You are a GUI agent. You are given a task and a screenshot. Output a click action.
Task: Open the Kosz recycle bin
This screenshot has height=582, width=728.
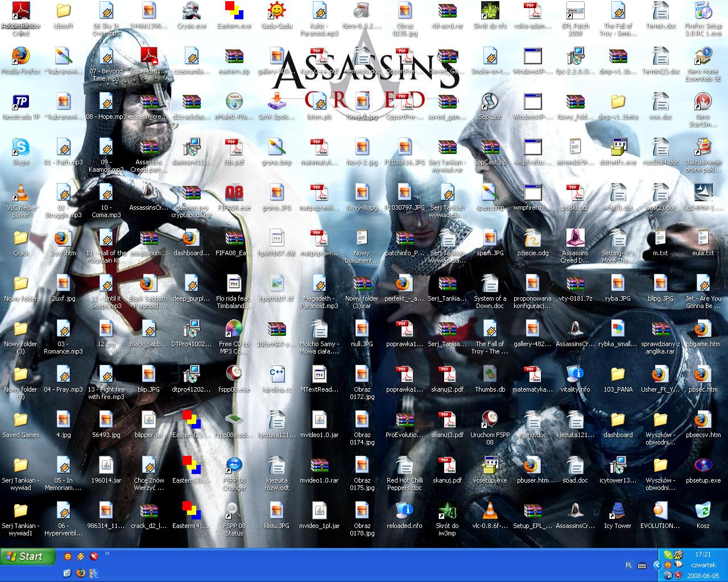point(703,512)
